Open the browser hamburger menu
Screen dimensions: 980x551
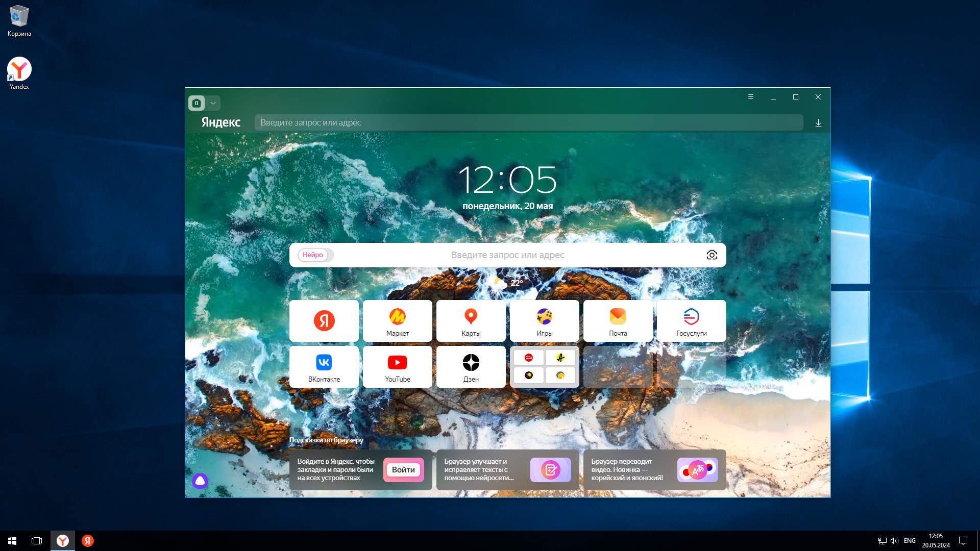point(750,97)
